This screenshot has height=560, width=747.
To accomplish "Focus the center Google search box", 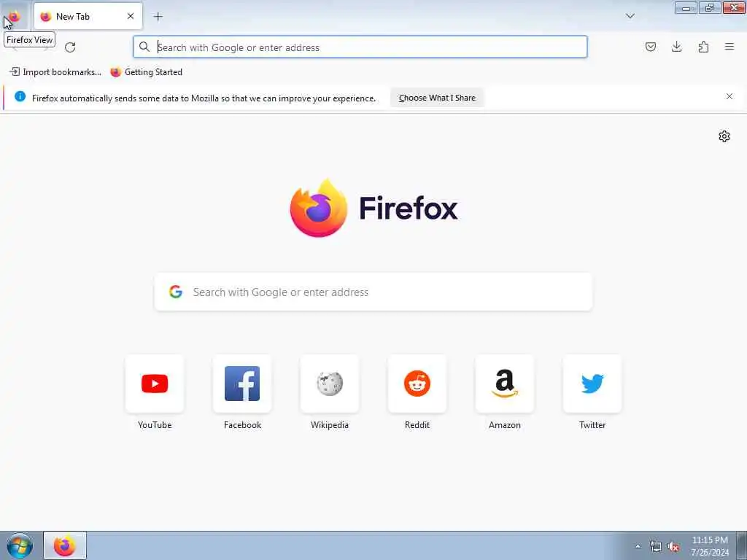I will [373, 292].
